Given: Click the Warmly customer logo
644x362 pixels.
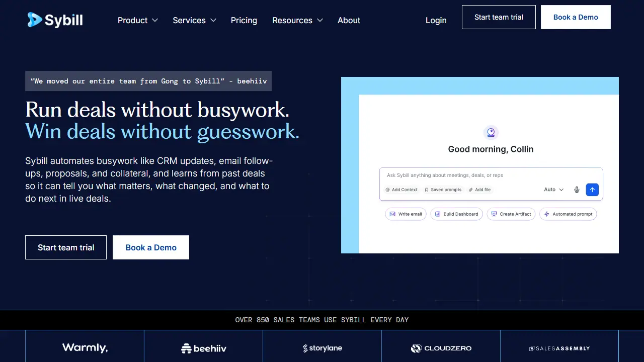Looking at the screenshot, I should (x=85, y=348).
